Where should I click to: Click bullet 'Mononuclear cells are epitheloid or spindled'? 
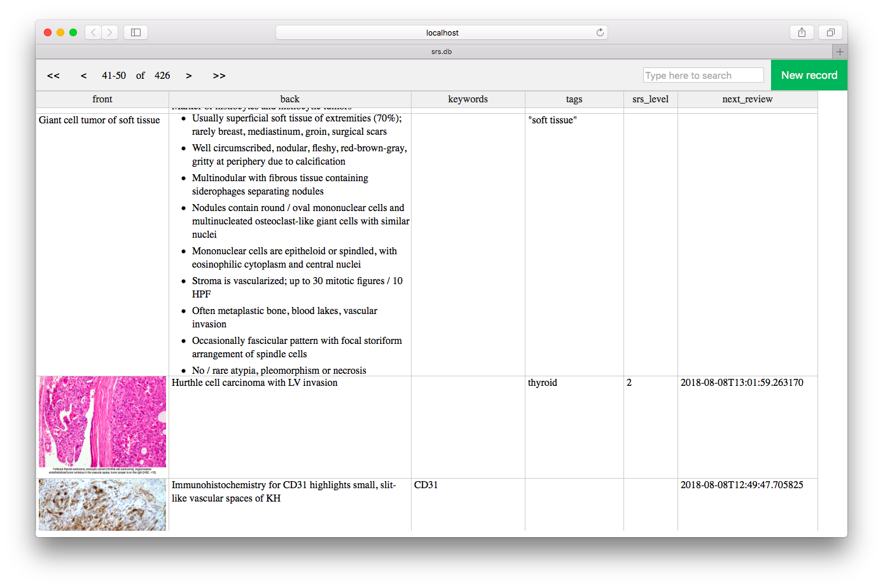(x=295, y=258)
